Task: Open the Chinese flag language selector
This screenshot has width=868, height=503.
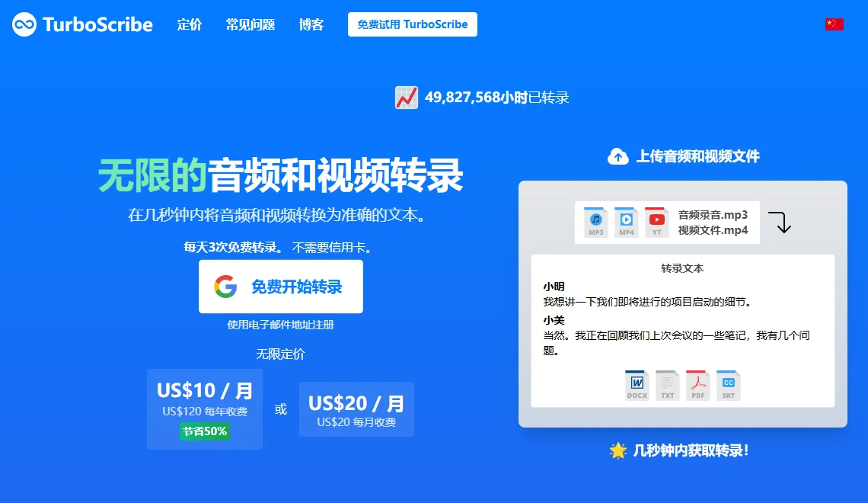Action: click(834, 24)
